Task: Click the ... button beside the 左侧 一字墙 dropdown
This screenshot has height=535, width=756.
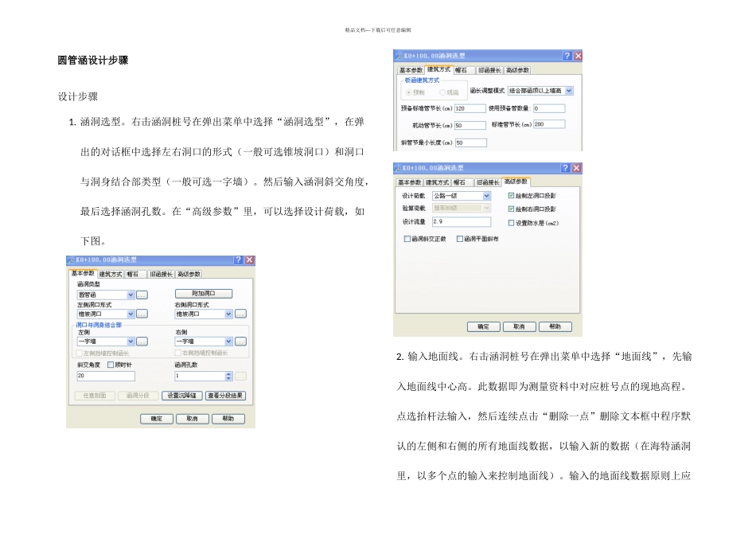Action: (142, 342)
